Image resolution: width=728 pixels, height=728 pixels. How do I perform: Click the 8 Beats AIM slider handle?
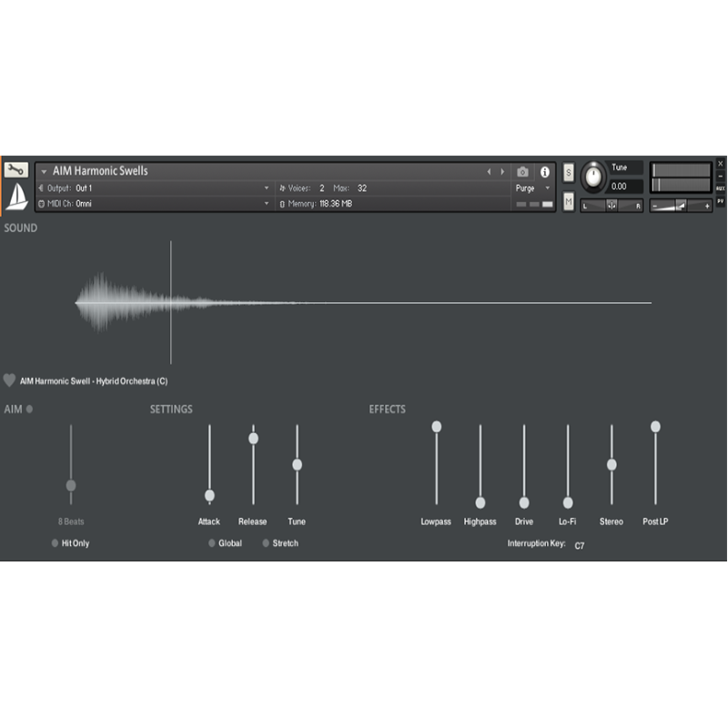pyautogui.click(x=71, y=486)
